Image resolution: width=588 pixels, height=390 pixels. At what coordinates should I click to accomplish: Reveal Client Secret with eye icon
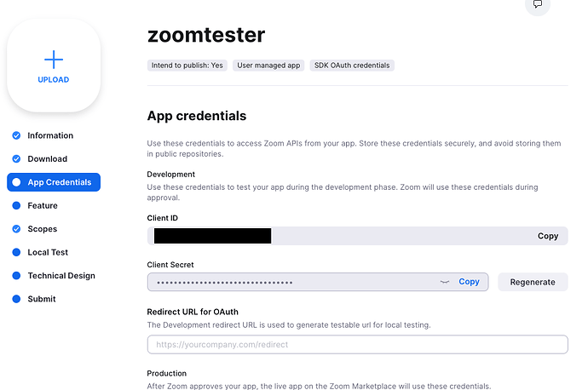(444, 282)
